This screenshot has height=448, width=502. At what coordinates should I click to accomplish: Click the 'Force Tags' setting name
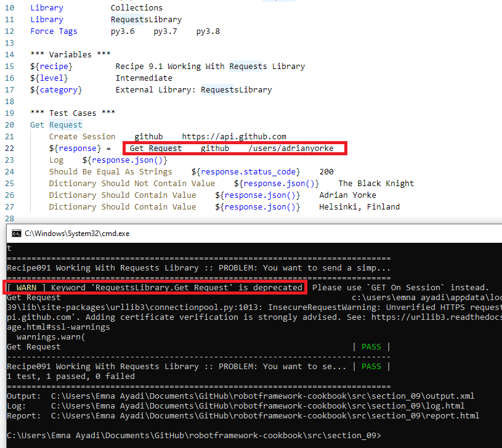click(x=54, y=31)
